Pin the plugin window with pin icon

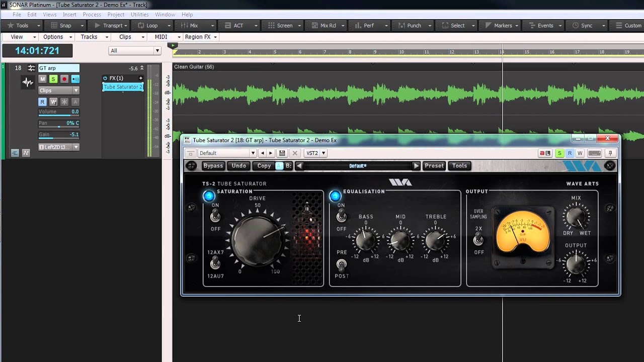(610, 153)
